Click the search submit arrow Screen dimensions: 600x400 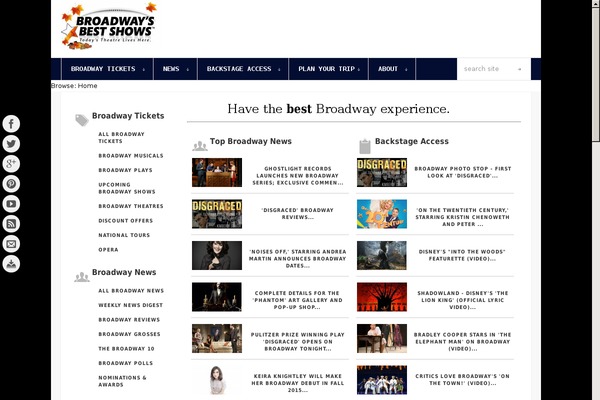click(519, 69)
